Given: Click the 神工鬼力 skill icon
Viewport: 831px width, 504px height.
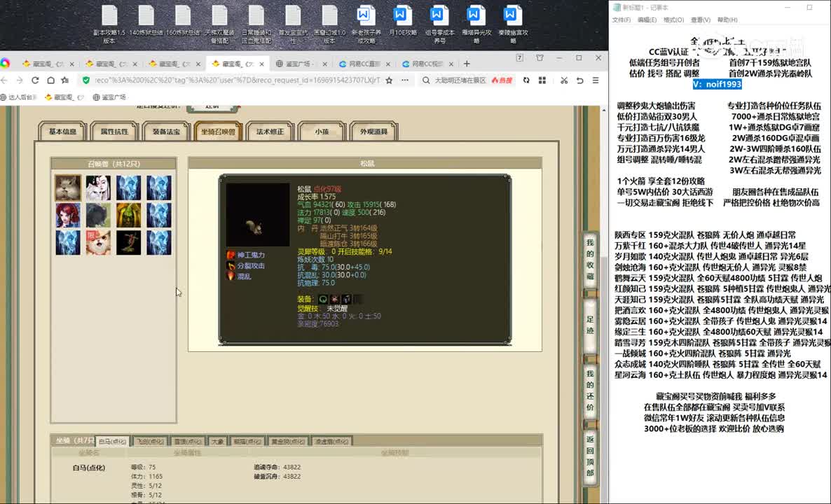Looking at the screenshot, I should pyautogui.click(x=231, y=255).
